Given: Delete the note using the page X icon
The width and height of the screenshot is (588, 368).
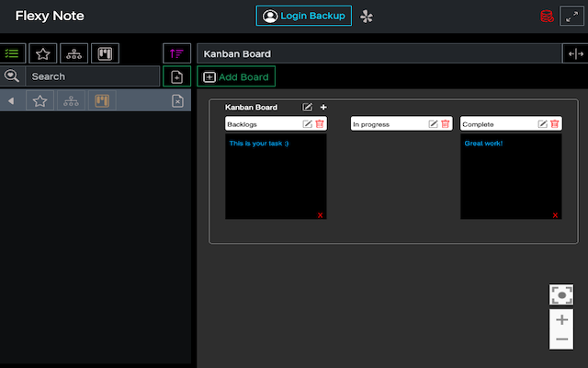Looking at the screenshot, I should [177, 101].
